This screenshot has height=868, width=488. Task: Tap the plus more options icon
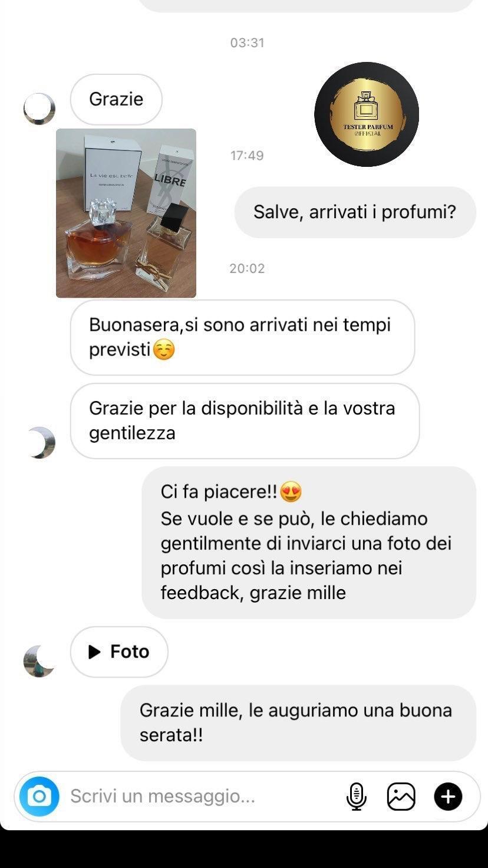[448, 797]
